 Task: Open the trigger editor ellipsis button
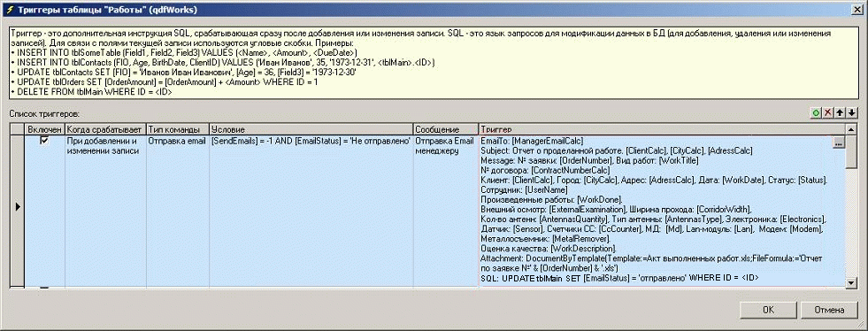click(838, 142)
